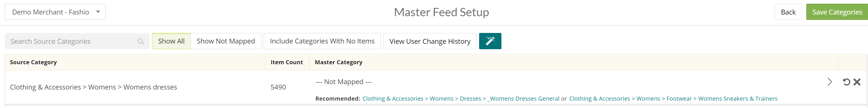Viewport: 868px width, 108px height.
Task: Expand the master category chevron arrow
Action: (x=830, y=82)
